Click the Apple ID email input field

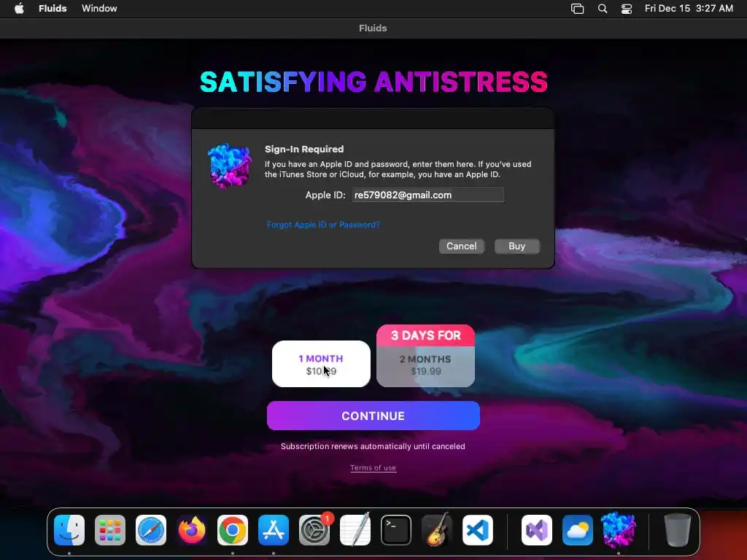coord(427,195)
